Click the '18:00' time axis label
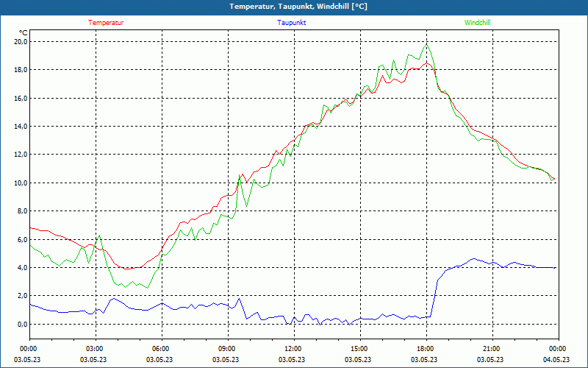The image size is (588, 368). 426,349
